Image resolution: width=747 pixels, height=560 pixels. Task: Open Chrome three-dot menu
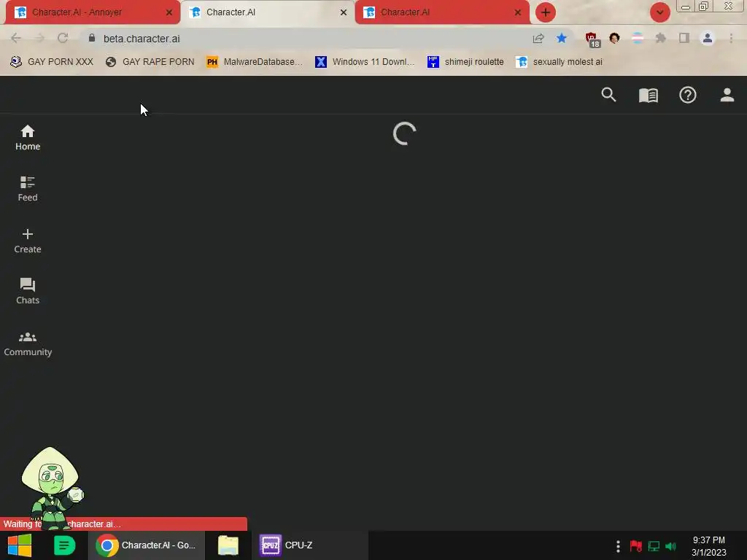731,38
